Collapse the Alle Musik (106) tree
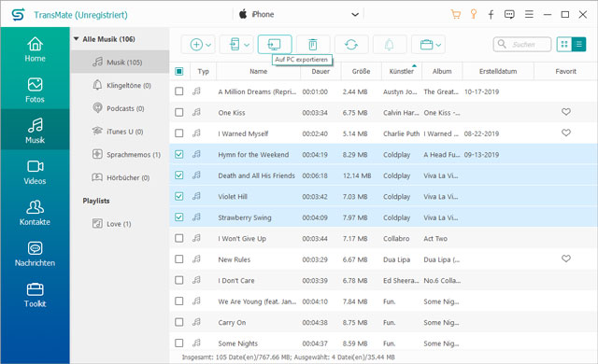The height and width of the screenshot is (364, 598). click(77, 39)
